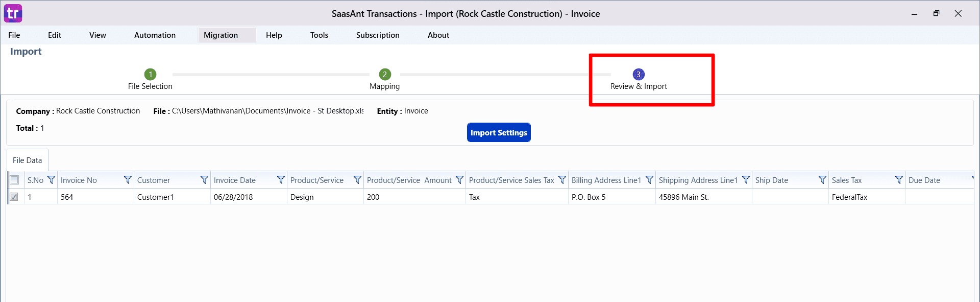Select the FederalTax cell

pos(867,197)
